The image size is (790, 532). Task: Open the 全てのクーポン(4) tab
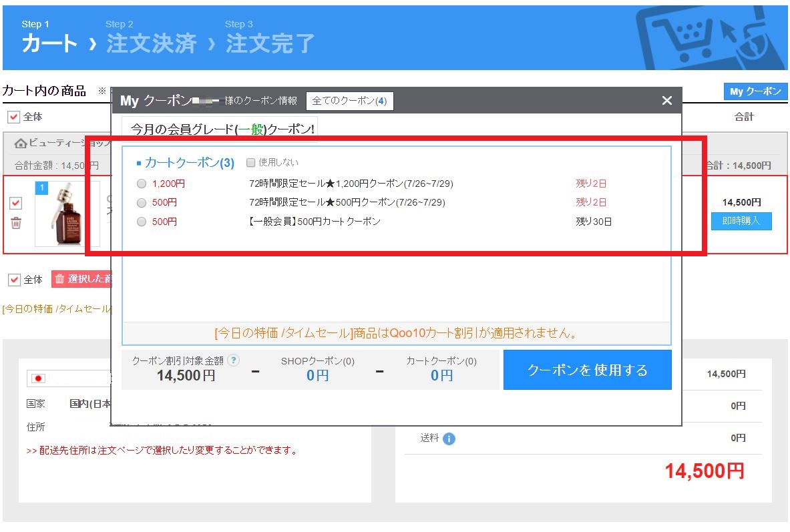pos(349,101)
